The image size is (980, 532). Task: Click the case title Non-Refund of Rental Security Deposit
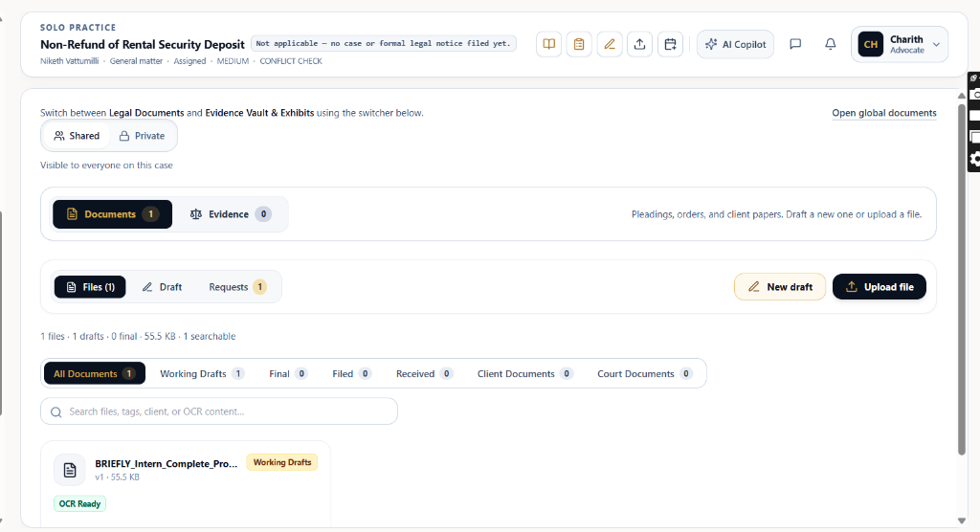pos(143,44)
